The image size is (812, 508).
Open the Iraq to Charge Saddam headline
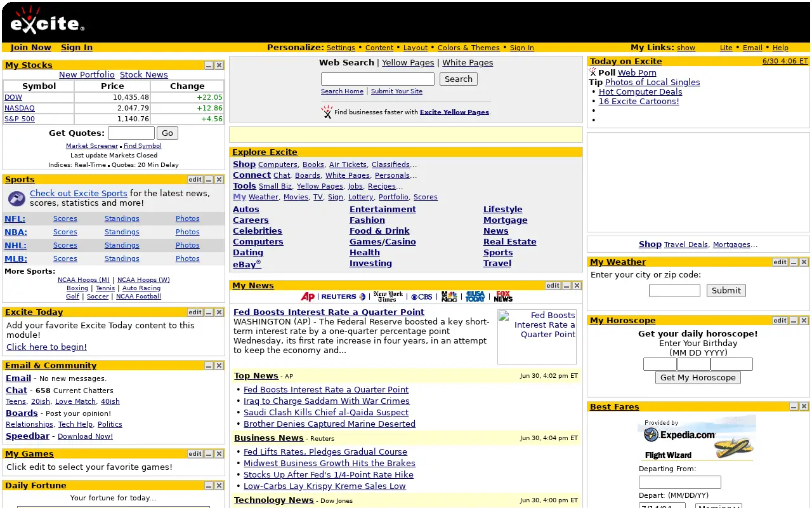coord(327,401)
